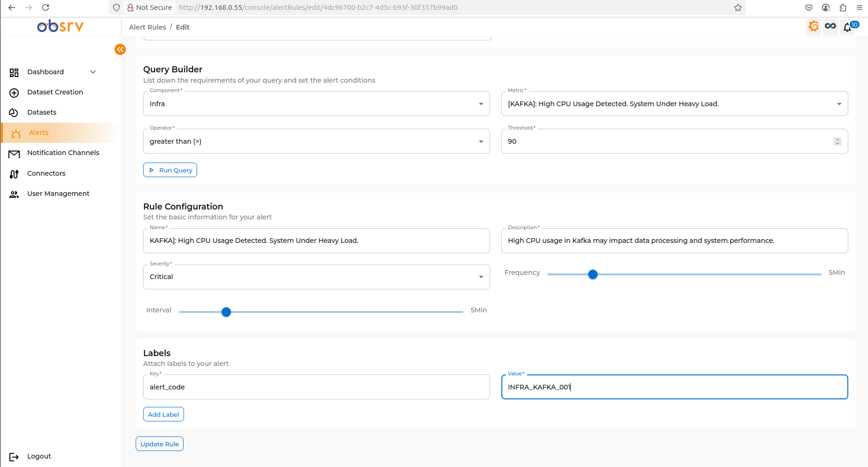Open the Severity dropdown showing Critical

point(316,277)
